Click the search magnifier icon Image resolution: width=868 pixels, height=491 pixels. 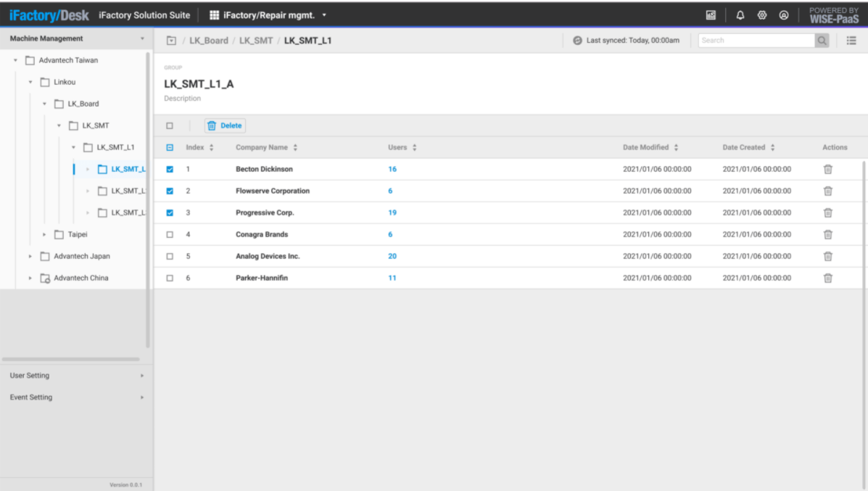pos(822,41)
